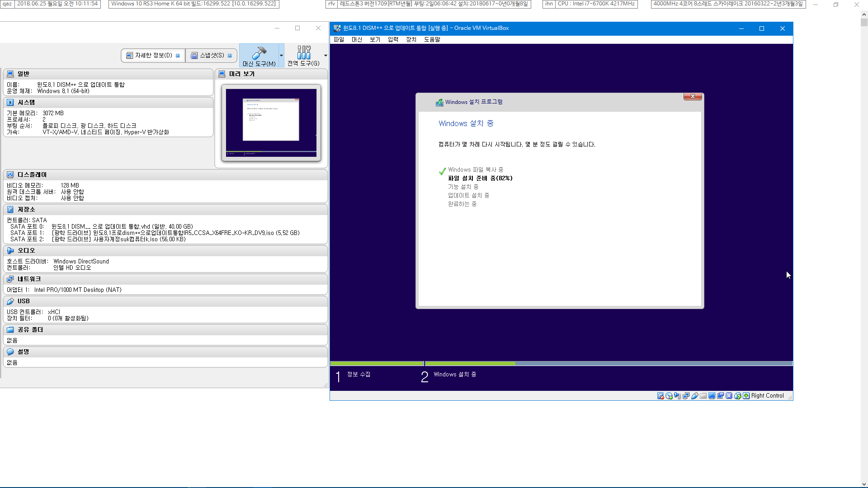Click the USB section icon
868x488 pixels.
tap(10, 301)
